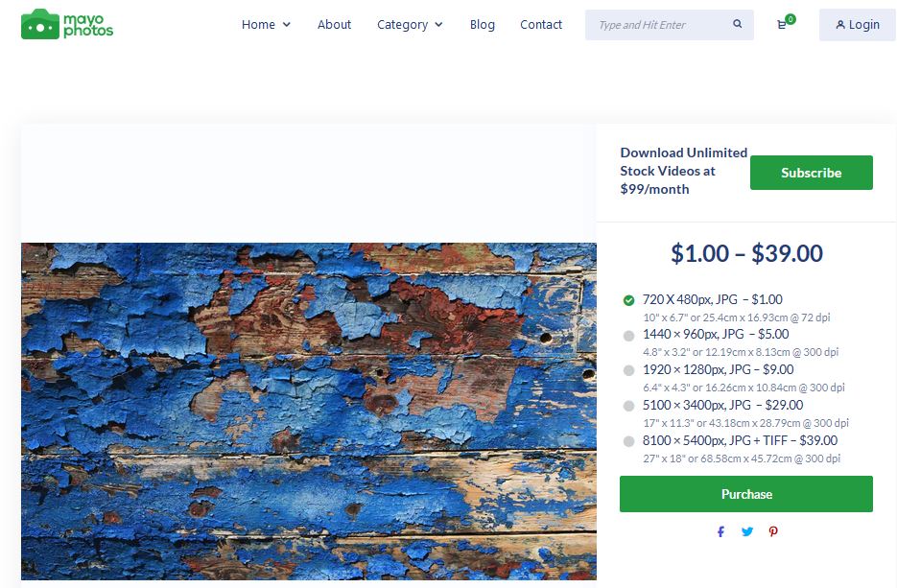The width and height of the screenshot is (897, 588).
Task: Share on Facebook icon
Action: click(720, 531)
